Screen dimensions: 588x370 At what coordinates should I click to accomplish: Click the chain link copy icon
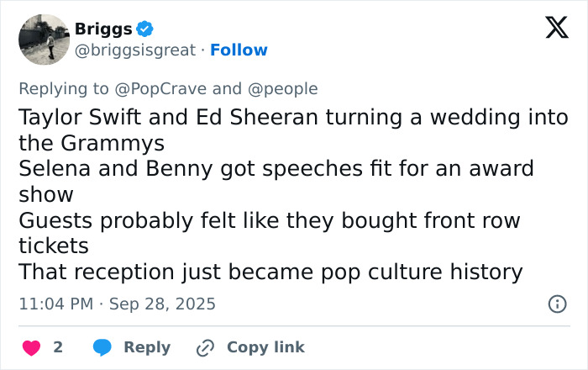point(205,347)
